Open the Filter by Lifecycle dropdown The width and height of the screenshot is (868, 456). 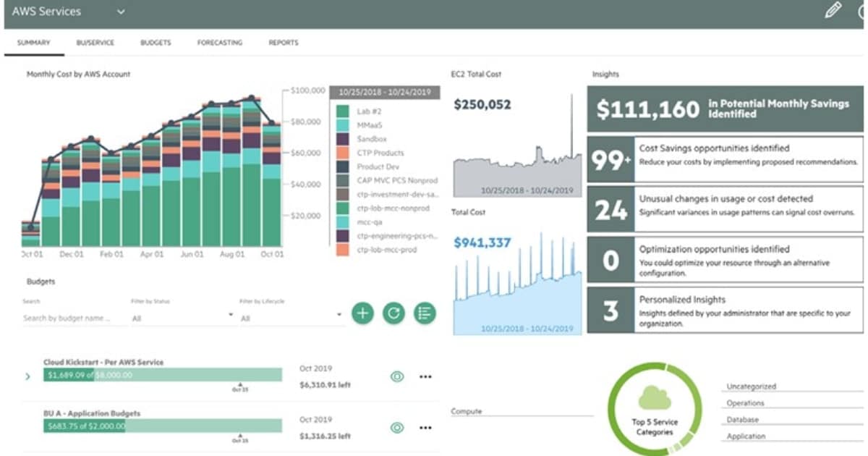click(x=291, y=317)
